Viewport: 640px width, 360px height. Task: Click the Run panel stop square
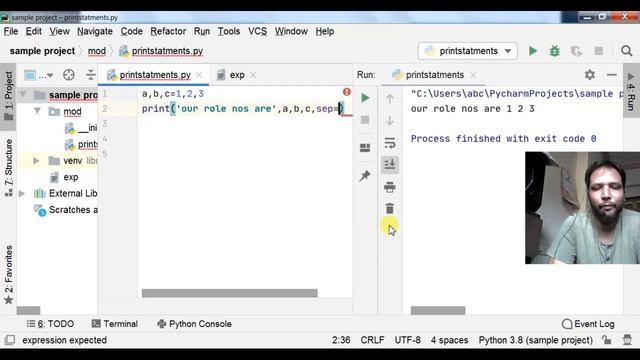(x=365, y=120)
